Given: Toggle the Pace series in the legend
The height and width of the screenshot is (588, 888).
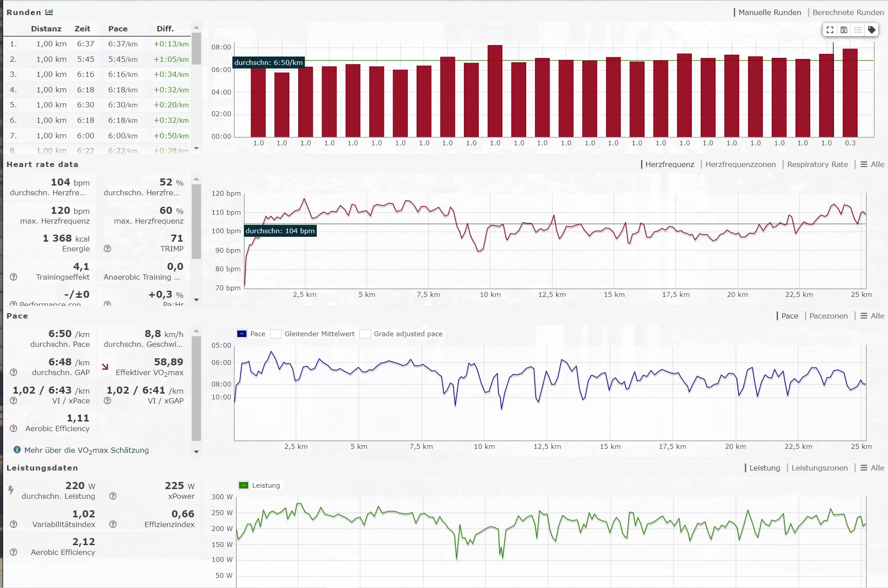Looking at the screenshot, I should [x=242, y=334].
